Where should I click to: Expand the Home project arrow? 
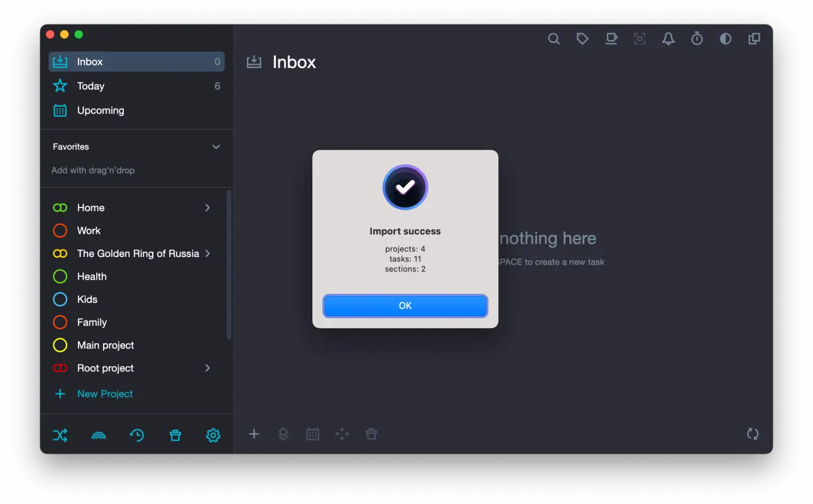207,208
